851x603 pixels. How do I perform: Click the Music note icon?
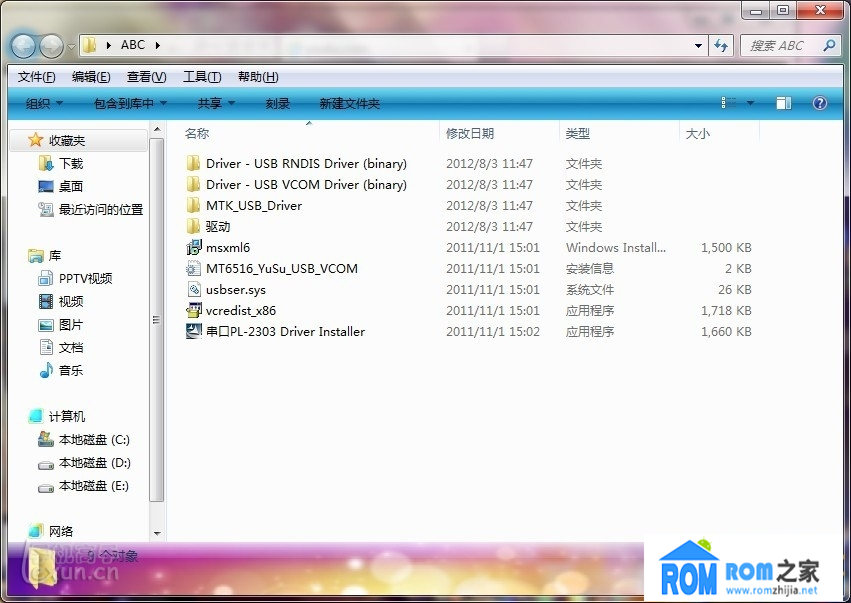click(46, 370)
